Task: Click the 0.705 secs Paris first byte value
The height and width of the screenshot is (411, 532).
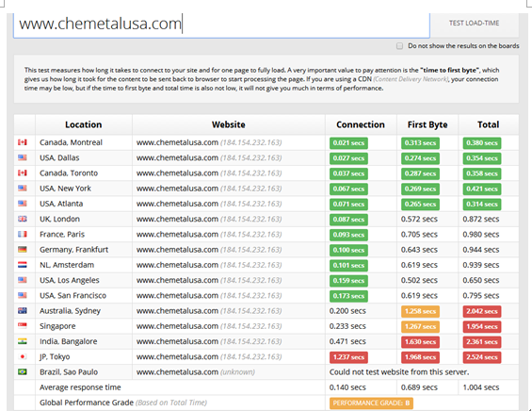Action: tap(419, 235)
